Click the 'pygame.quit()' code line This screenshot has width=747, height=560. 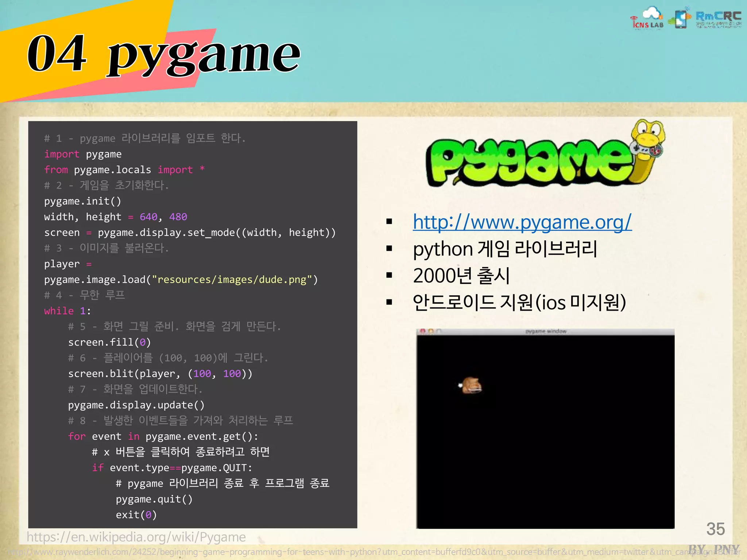pos(154,499)
